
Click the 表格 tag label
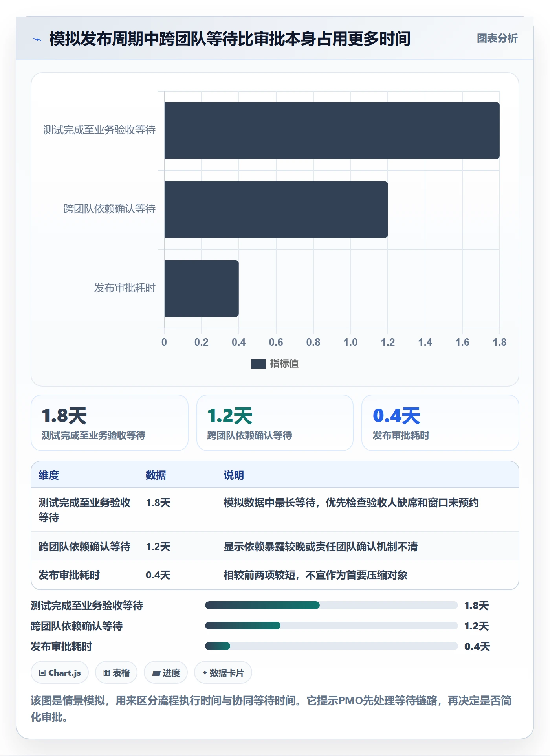121,673
